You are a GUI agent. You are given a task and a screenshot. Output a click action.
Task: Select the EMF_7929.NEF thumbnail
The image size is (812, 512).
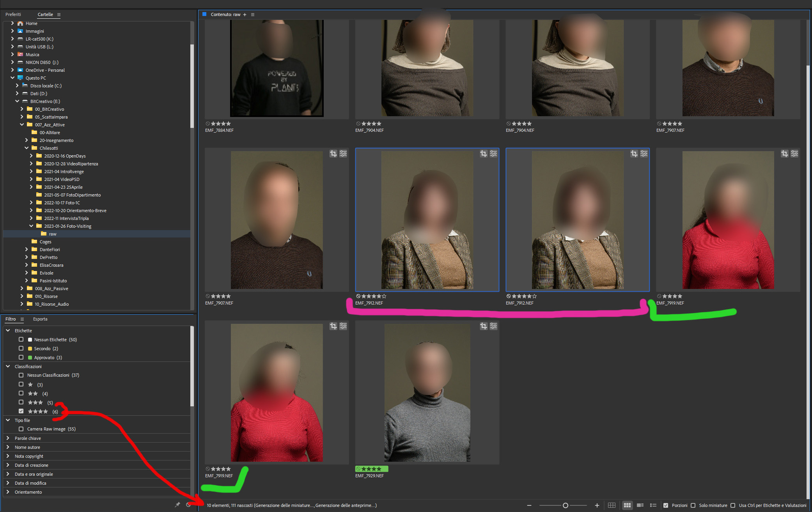point(427,392)
